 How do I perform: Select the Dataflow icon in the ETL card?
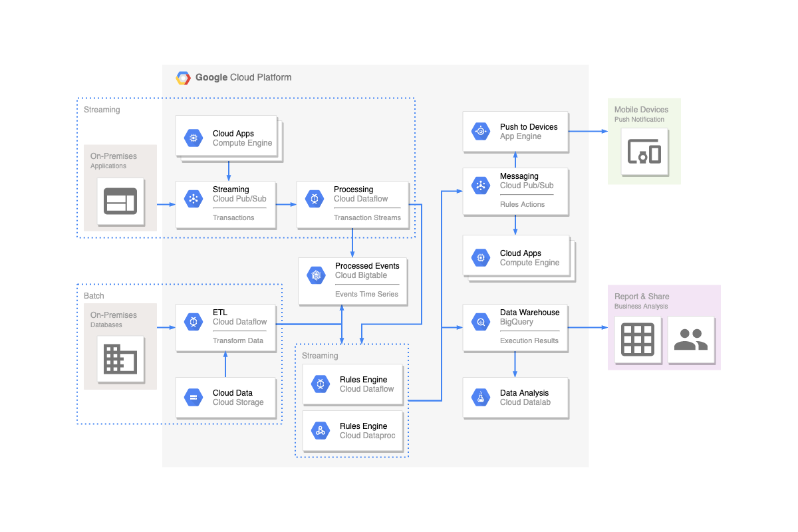click(x=194, y=321)
